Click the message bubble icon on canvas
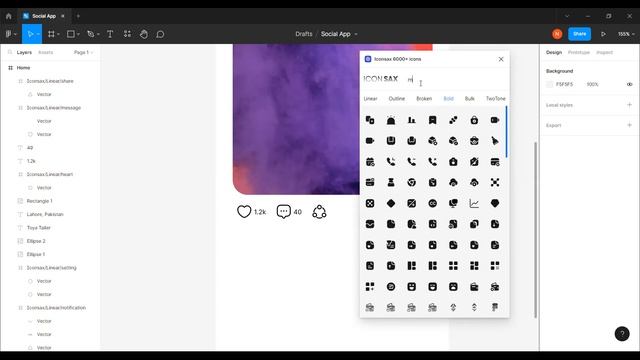 [283, 211]
